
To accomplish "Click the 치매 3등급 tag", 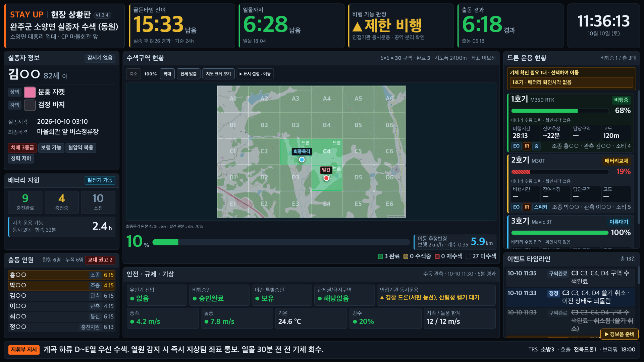I will pos(22,148).
